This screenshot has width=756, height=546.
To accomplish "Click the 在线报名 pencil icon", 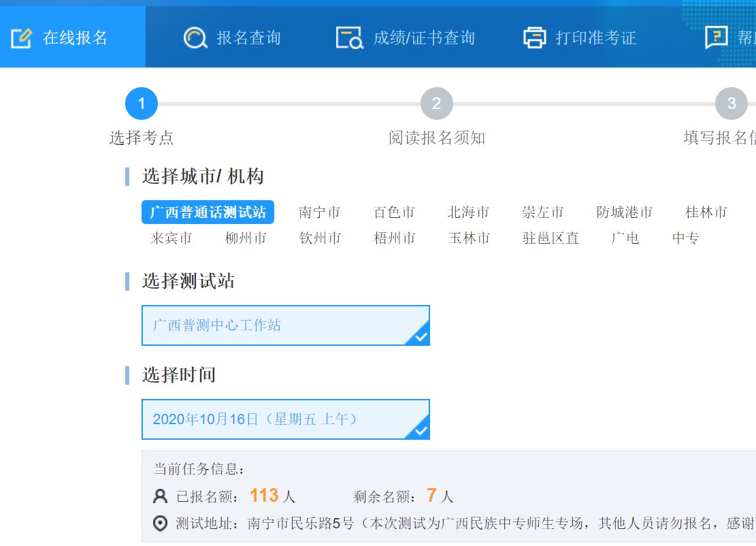I will click(22, 37).
